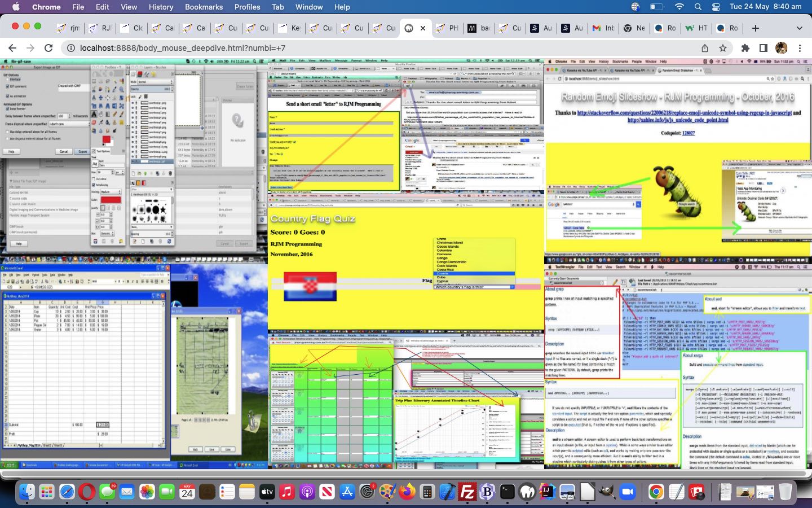Open the Chrome Extensions puzzle icon
This screenshot has height=508, width=812.
[745, 48]
